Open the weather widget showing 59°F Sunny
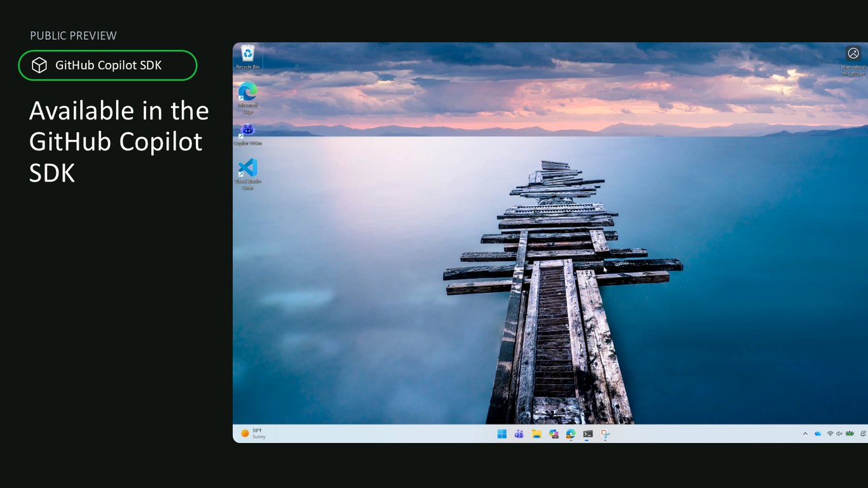Viewport: 868px width, 488px height. 254,433
